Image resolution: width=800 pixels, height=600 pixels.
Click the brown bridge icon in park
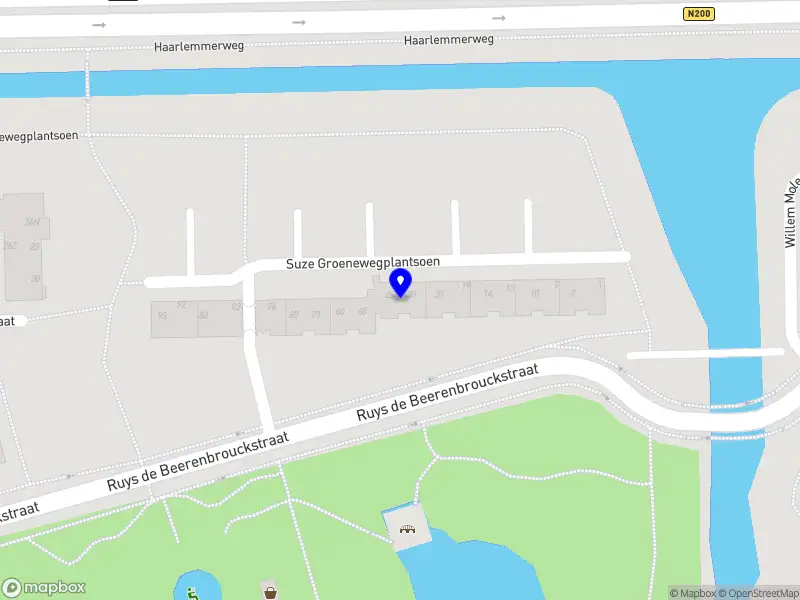click(407, 529)
